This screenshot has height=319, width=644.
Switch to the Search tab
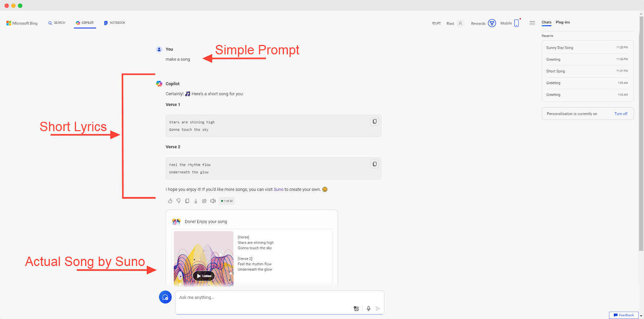tap(57, 23)
